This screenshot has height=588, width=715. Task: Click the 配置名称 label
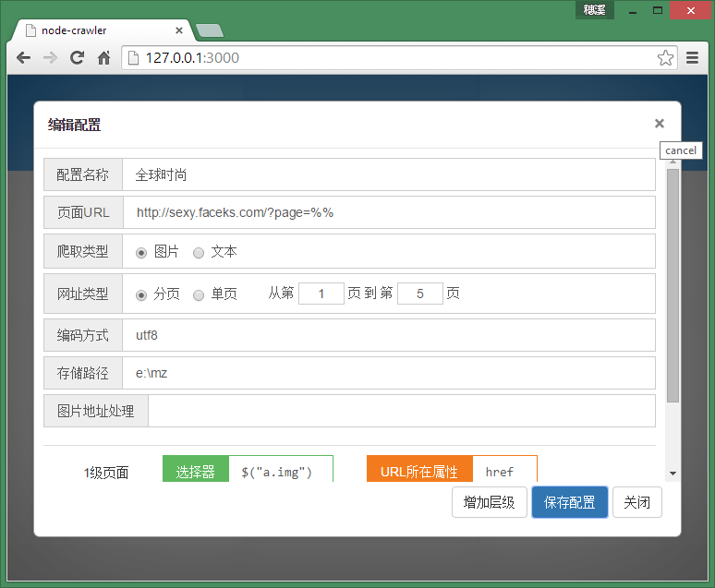[82, 174]
